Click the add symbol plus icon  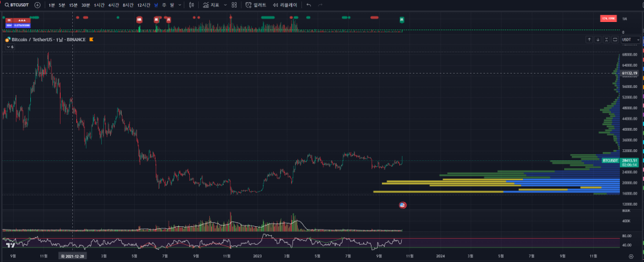pos(37,5)
